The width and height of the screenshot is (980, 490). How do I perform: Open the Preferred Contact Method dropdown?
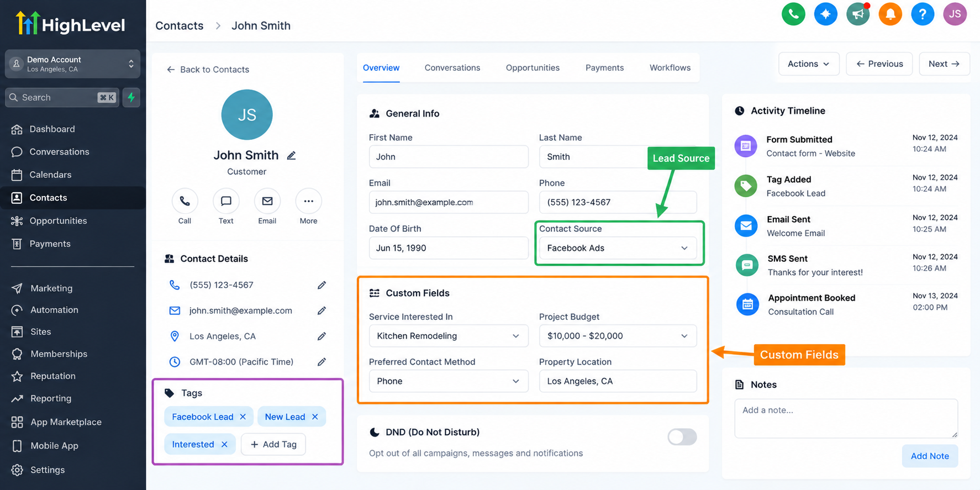pyautogui.click(x=449, y=381)
